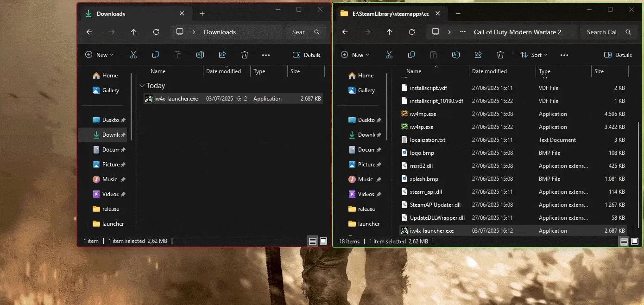Open Sort dropdown in Call of Duty window

pyautogui.click(x=534, y=55)
